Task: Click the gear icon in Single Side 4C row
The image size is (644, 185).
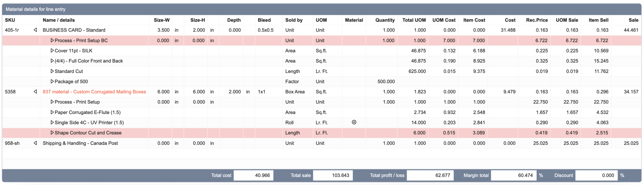Action: tap(354, 122)
